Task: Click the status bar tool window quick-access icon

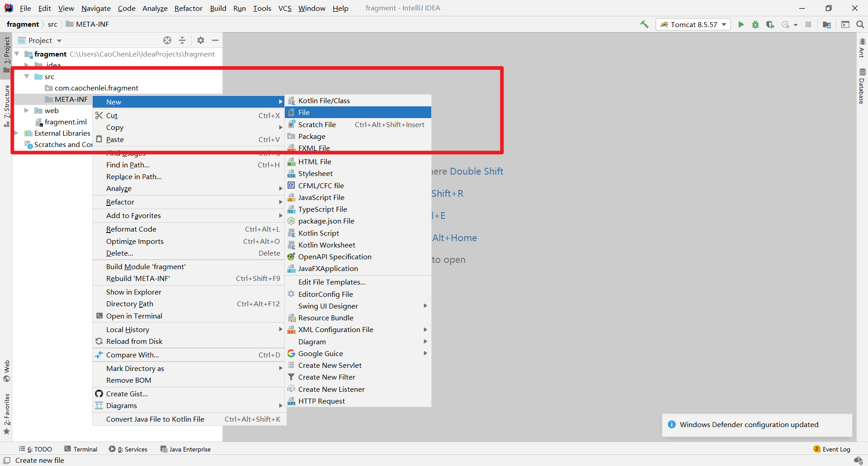Action: [x=7, y=460]
